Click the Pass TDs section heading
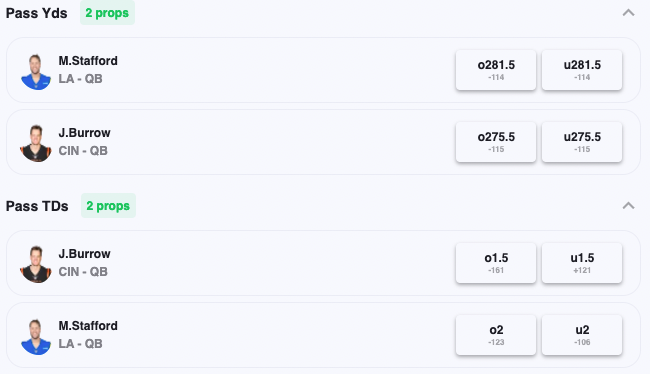The width and height of the screenshot is (650, 374). pos(37,206)
